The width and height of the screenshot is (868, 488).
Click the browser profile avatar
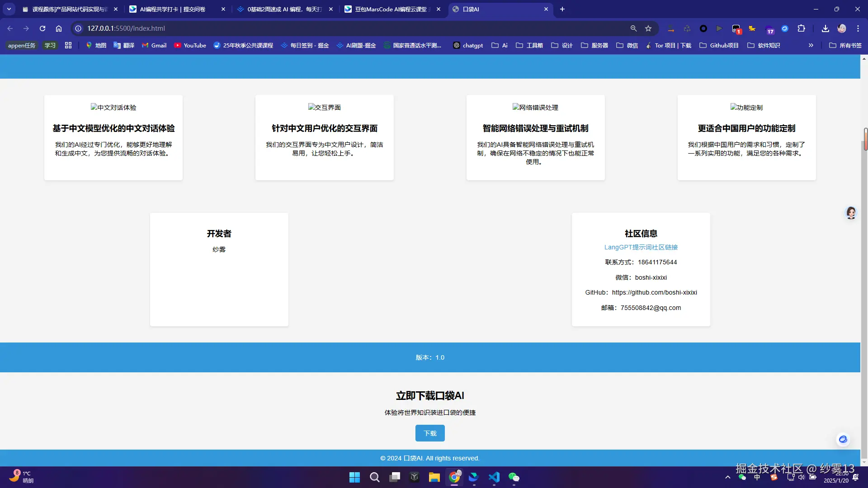(x=842, y=28)
